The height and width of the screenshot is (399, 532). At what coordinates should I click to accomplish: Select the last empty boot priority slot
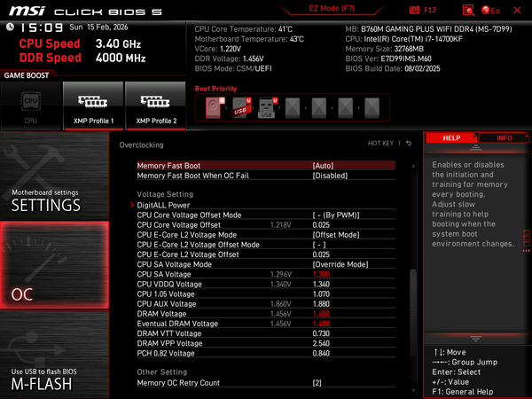pos(372,107)
